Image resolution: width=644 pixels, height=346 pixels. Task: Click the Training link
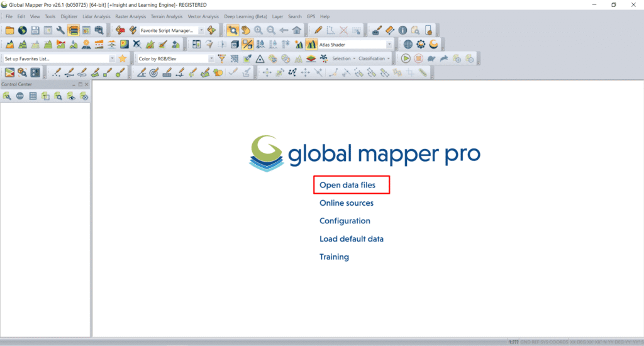(335, 257)
